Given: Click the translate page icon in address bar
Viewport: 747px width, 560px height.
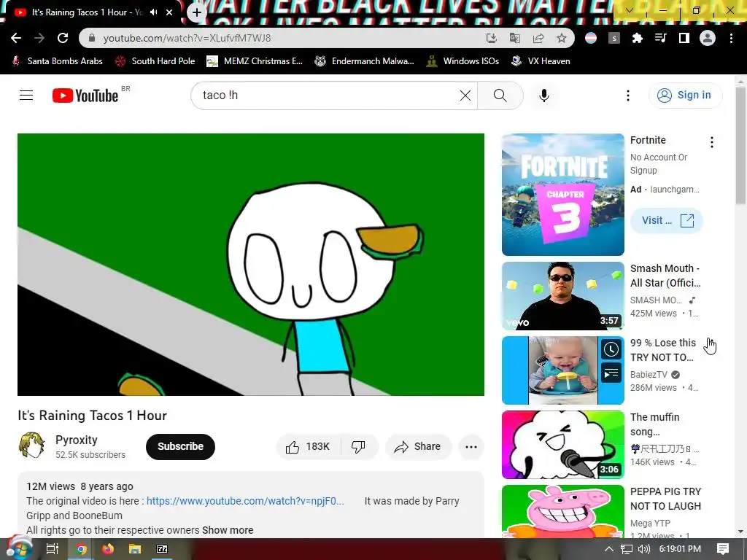Looking at the screenshot, I should pyautogui.click(x=514, y=38).
